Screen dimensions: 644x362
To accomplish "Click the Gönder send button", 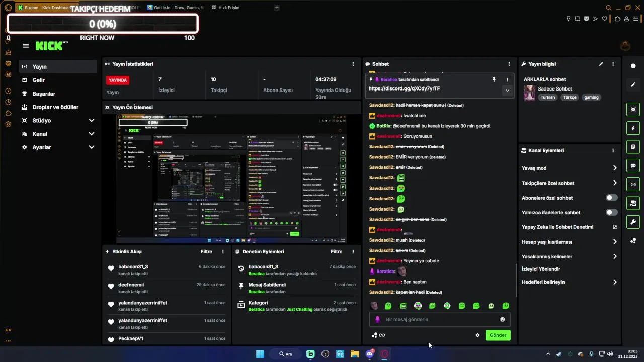I will coord(498,335).
